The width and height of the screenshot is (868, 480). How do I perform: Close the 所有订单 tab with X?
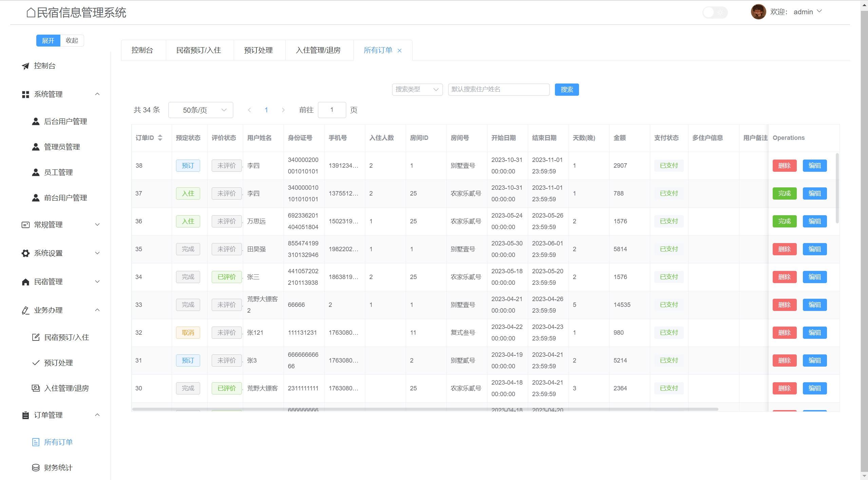pyautogui.click(x=400, y=51)
